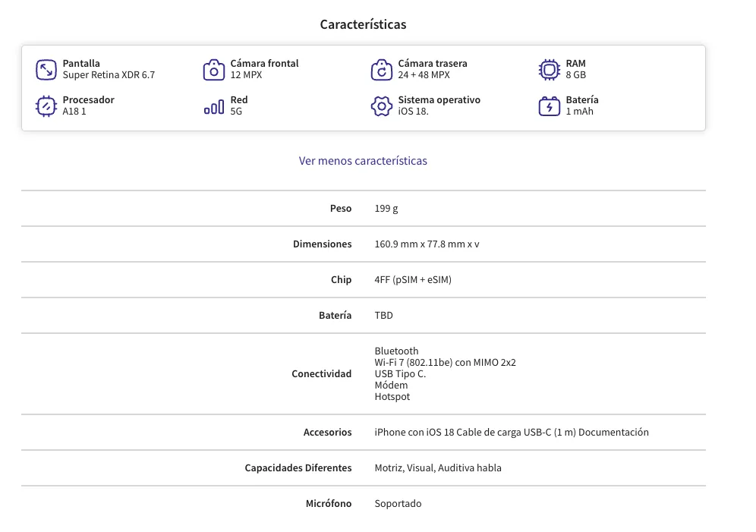Click the Dimensiones value text
Screen dimensions: 756x532
point(427,244)
